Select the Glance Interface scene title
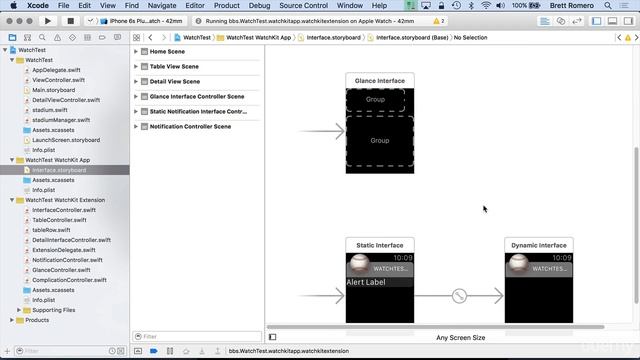The width and height of the screenshot is (640, 360). pyautogui.click(x=380, y=81)
